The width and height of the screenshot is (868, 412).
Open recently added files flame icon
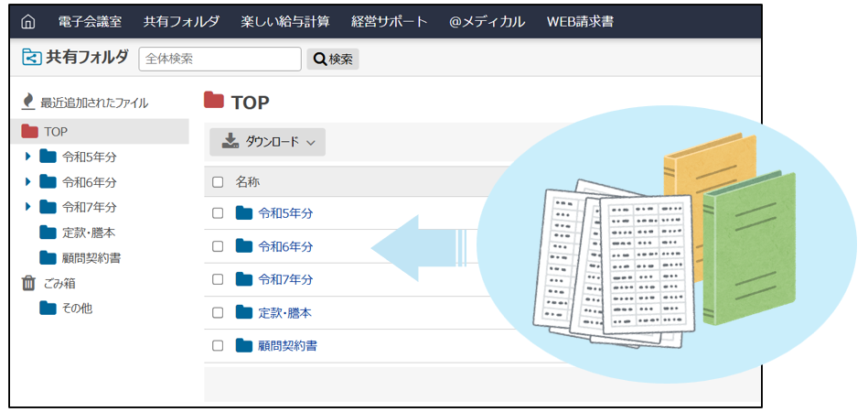pyautogui.click(x=28, y=103)
